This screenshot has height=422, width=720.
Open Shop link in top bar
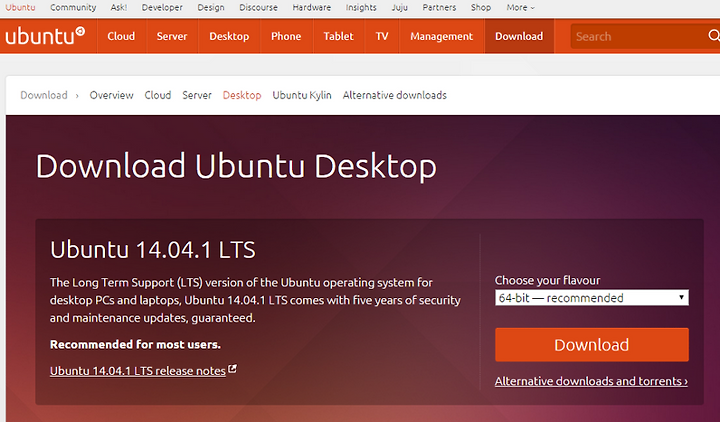(481, 7)
